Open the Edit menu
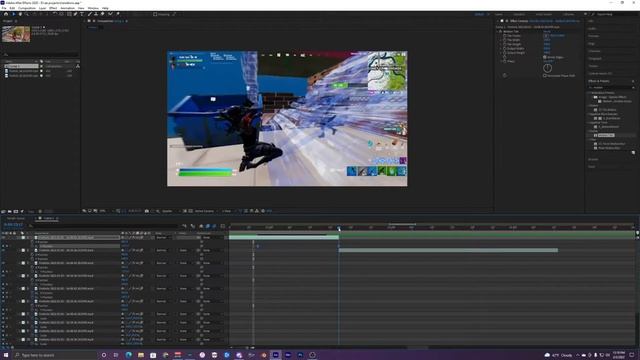Viewport: 640px width, 360px height. click(12, 8)
